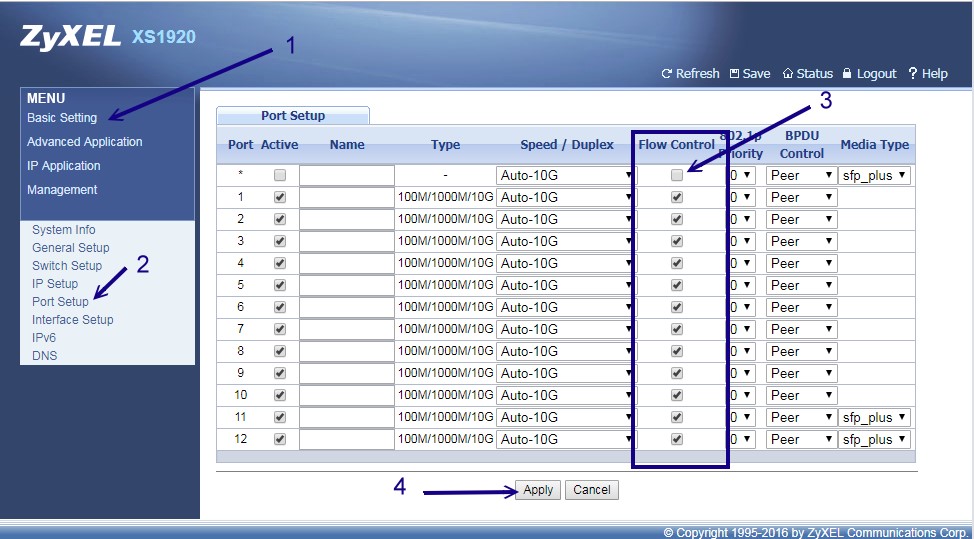
Task: Open Speed/Duplex dropdown for port 1
Action: pyautogui.click(x=565, y=197)
